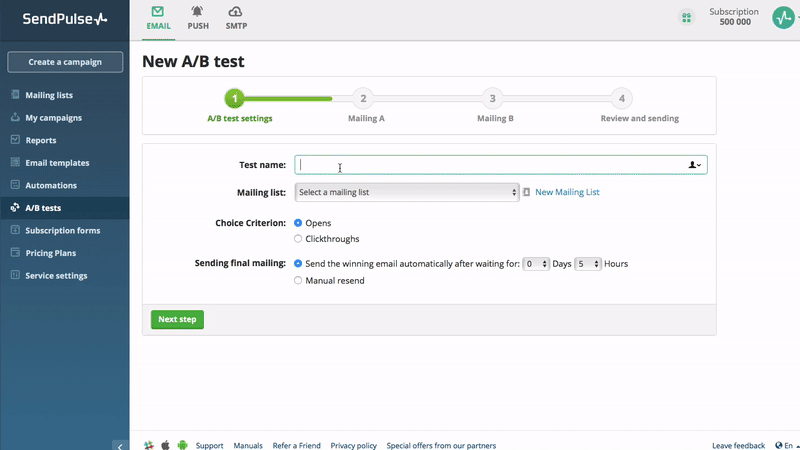Open the Email service tab
Viewport: 800px width, 450px height.
coord(158,18)
